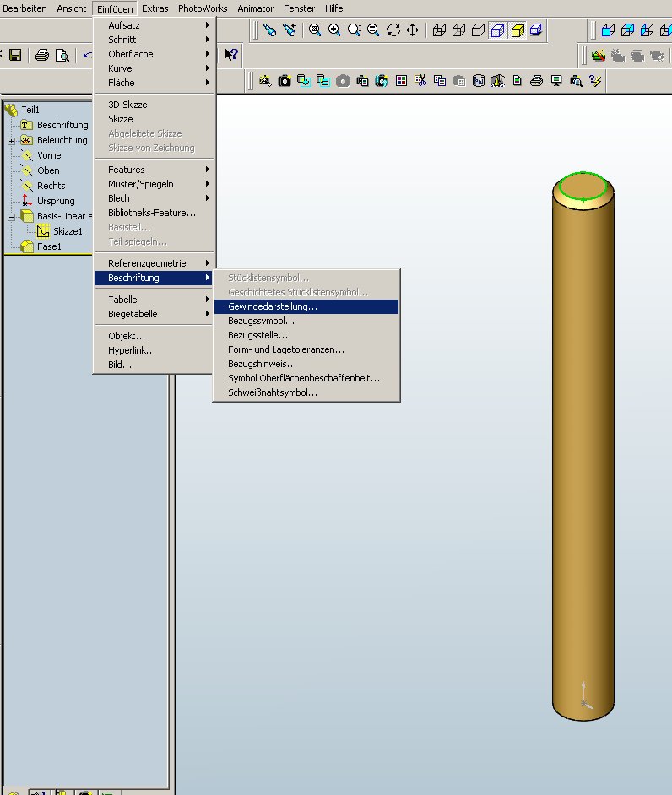The height and width of the screenshot is (795, 672).
Task: Select the Vorne plane in tree
Action: (x=49, y=155)
